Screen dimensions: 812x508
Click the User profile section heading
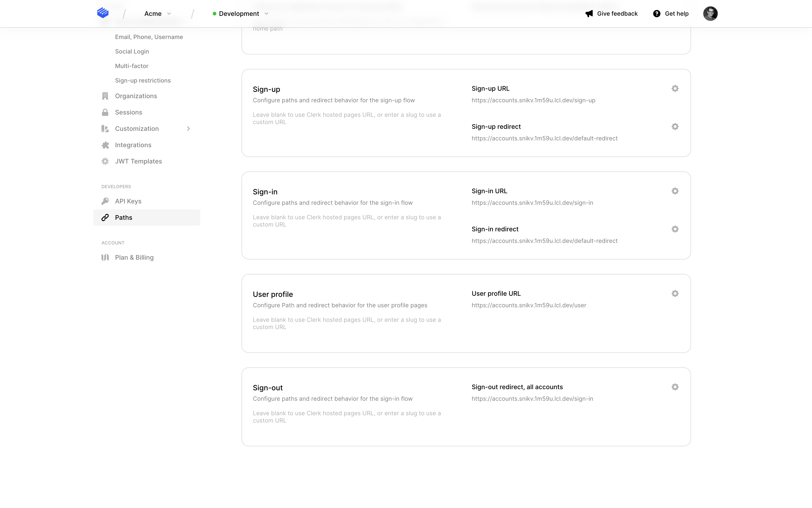coord(273,294)
